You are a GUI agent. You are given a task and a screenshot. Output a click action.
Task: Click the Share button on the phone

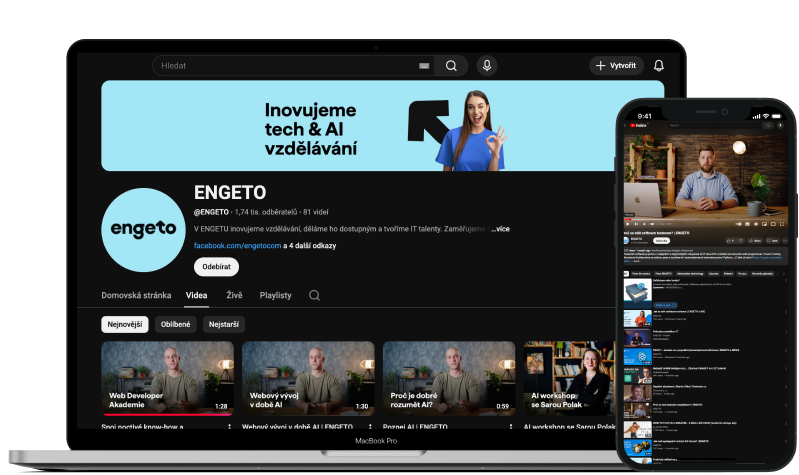pos(755,241)
